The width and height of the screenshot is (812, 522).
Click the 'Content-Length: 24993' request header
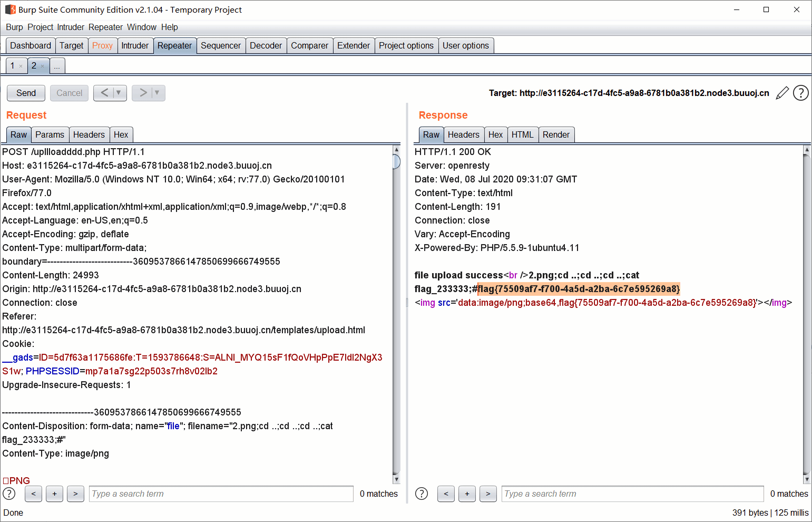coord(51,275)
